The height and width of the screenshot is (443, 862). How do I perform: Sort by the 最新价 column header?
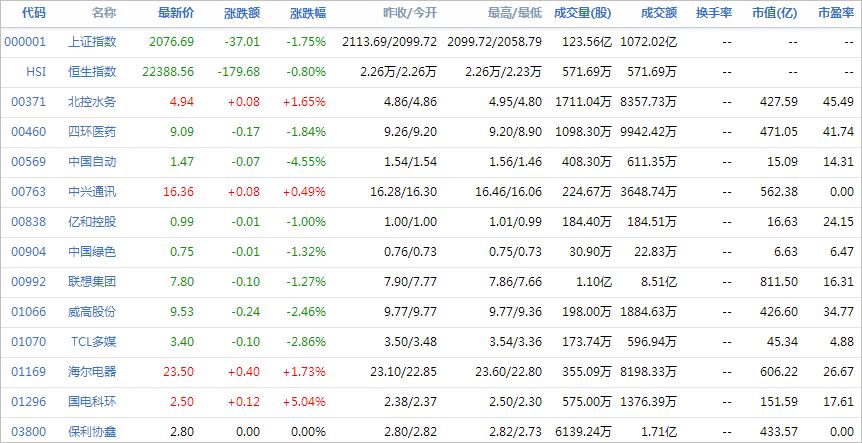(175, 13)
